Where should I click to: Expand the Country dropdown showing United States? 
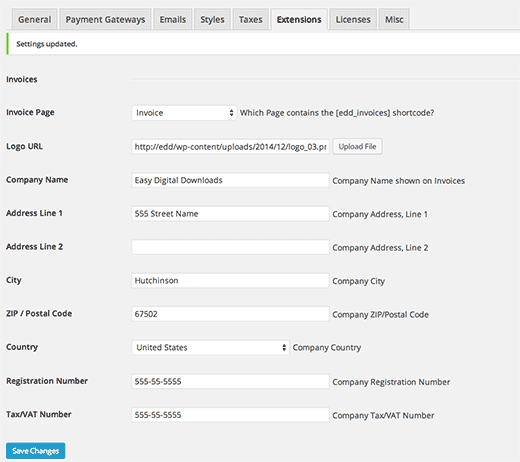(x=210, y=348)
